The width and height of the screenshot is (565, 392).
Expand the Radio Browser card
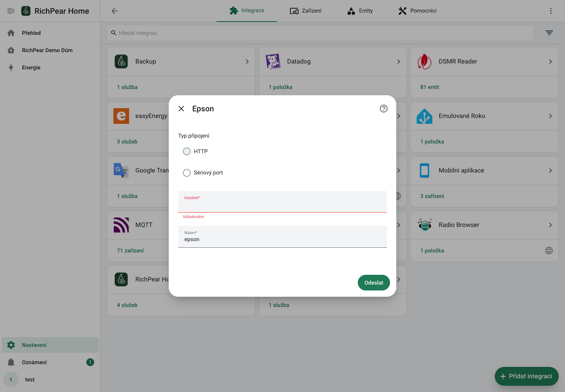pos(550,225)
